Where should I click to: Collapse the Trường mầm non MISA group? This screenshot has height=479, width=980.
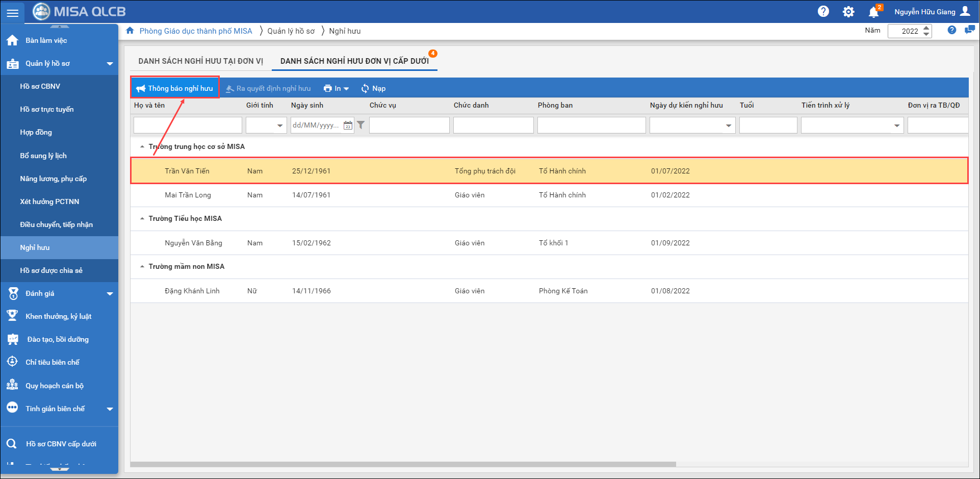pyautogui.click(x=142, y=266)
